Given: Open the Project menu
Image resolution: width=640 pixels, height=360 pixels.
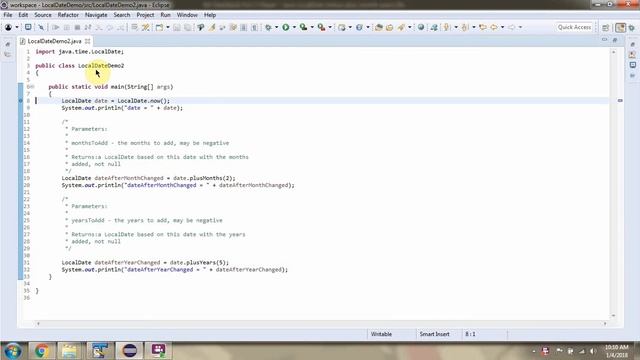Looking at the screenshot, I should click(x=145, y=15).
